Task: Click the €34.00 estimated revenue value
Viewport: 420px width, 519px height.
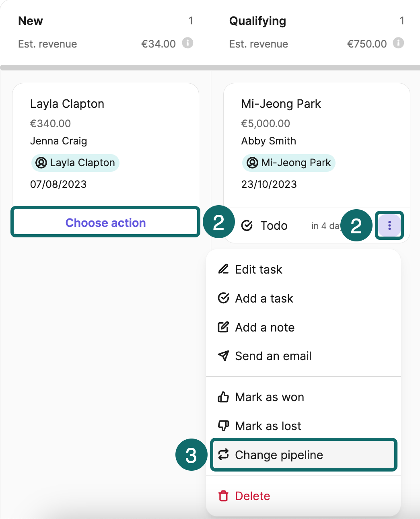Action: click(x=159, y=44)
